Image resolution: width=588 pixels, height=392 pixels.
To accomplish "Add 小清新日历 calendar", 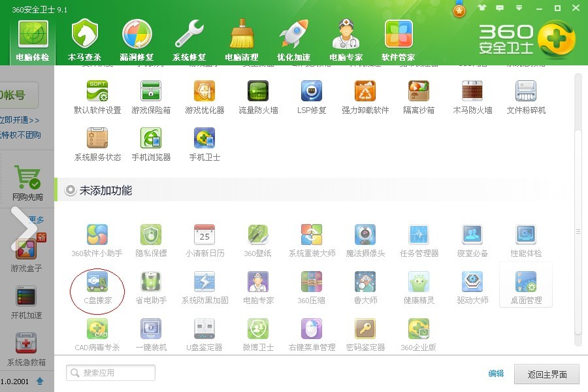I will point(204,240).
